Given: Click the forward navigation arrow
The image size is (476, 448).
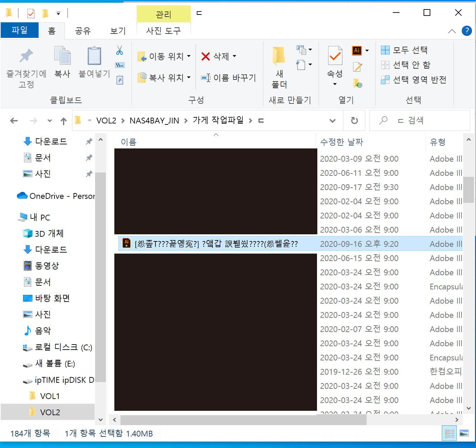Looking at the screenshot, I should 33,121.
